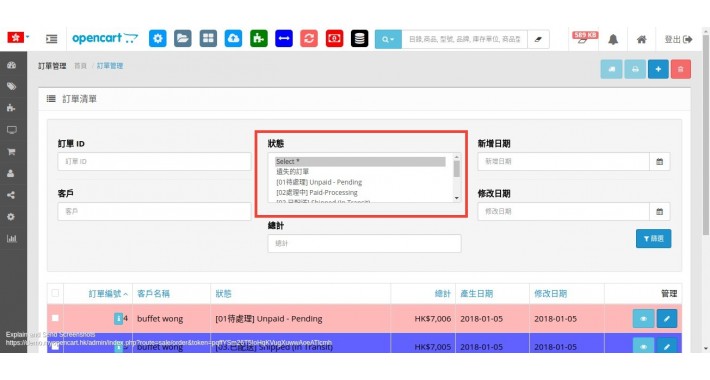Viewport: 710px width, 380px height.
Task: Toggle the select-all checkbox in table header
Action: (55, 293)
